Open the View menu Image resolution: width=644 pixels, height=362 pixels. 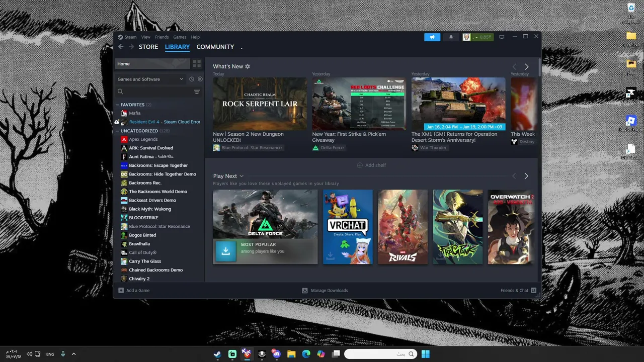[x=146, y=37]
